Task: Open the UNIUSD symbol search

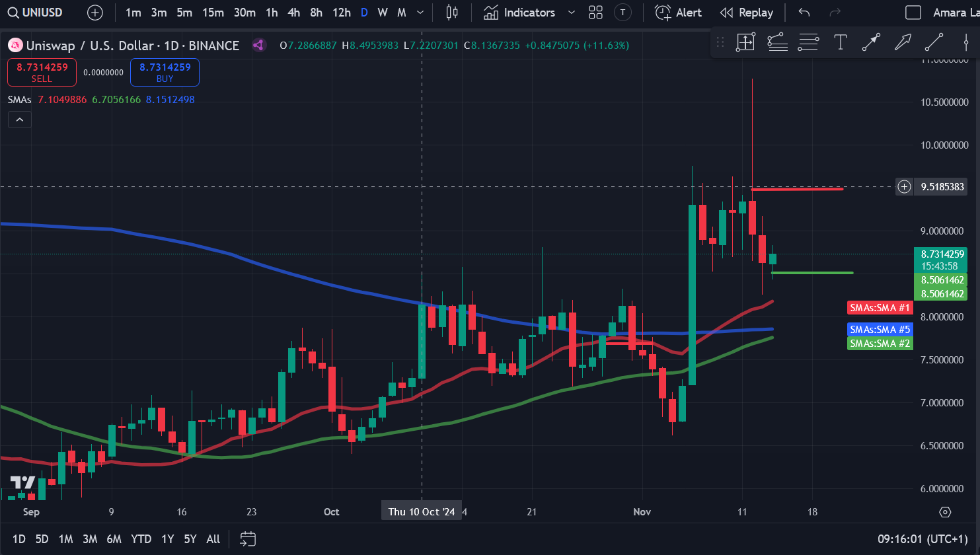Action: 35,13
